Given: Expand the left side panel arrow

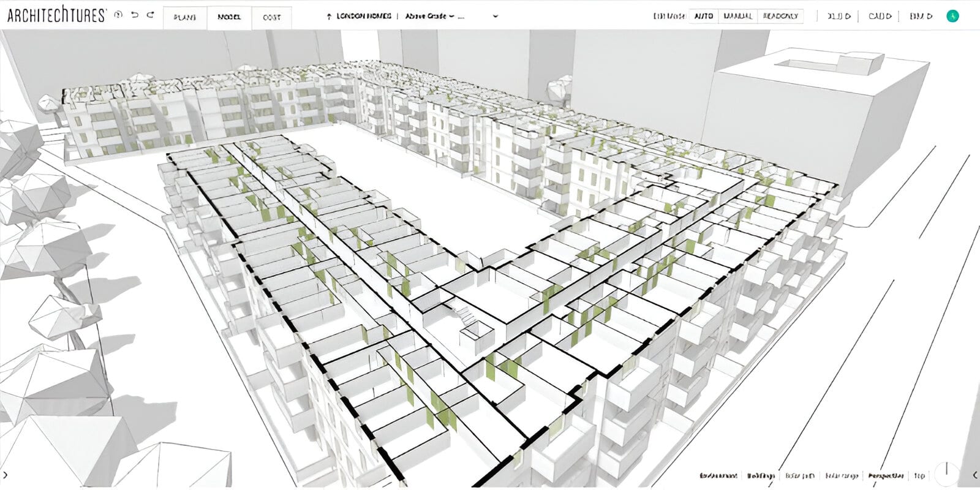Looking at the screenshot, I should (x=6, y=475).
